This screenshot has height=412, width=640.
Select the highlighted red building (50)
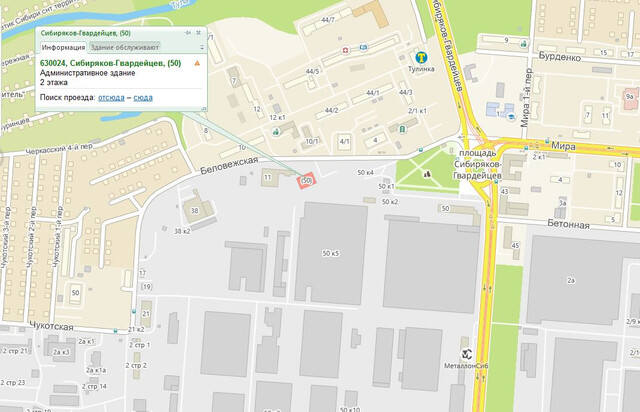click(x=307, y=180)
